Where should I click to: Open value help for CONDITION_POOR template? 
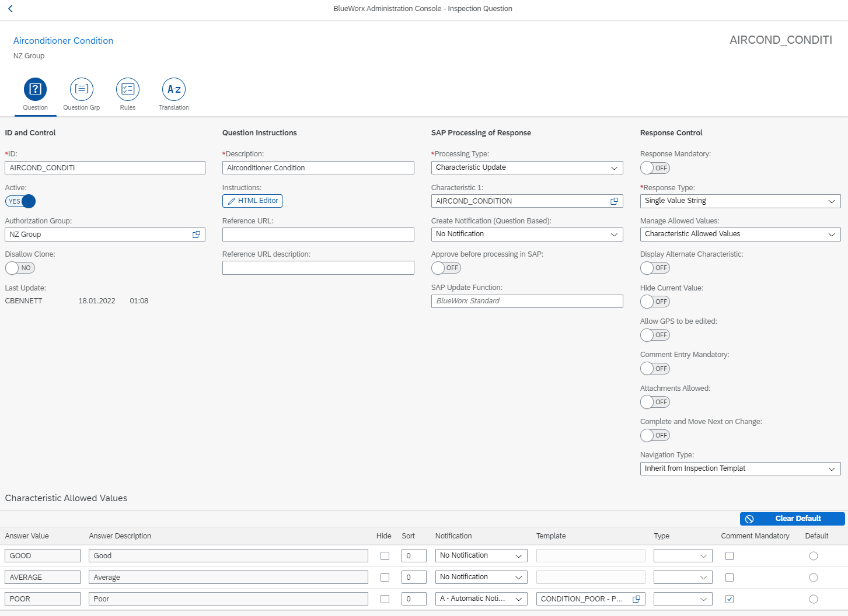pyautogui.click(x=636, y=599)
